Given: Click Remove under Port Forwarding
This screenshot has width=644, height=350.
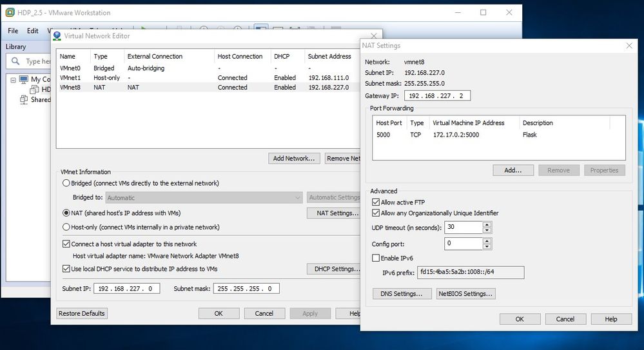Looking at the screenshot, I should (558, 170).
